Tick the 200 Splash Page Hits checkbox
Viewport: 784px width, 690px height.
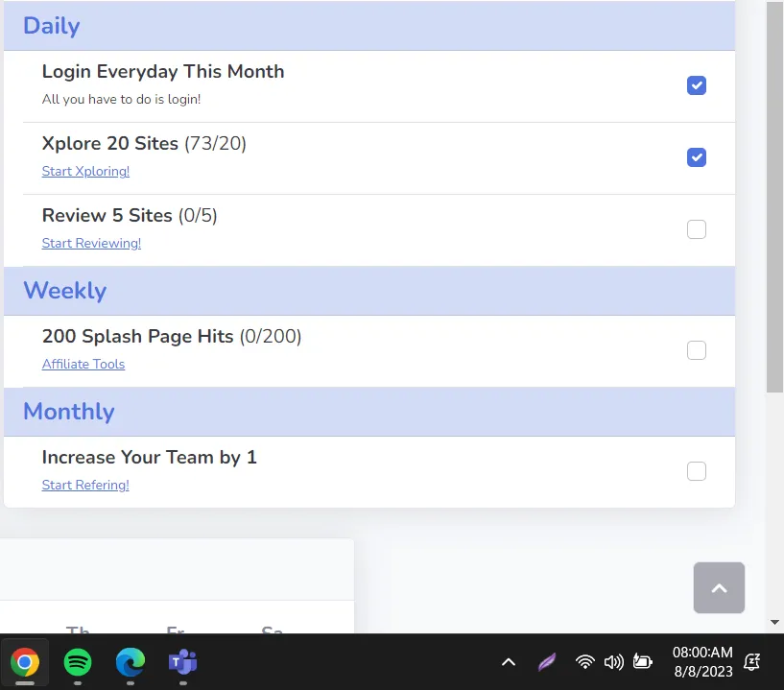click(x=697, y=350)
